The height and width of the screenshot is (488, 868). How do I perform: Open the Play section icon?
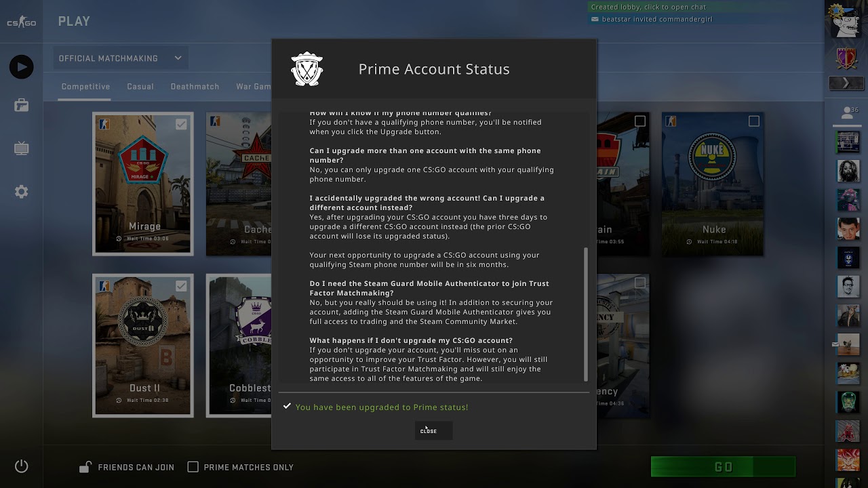[21, 66]
